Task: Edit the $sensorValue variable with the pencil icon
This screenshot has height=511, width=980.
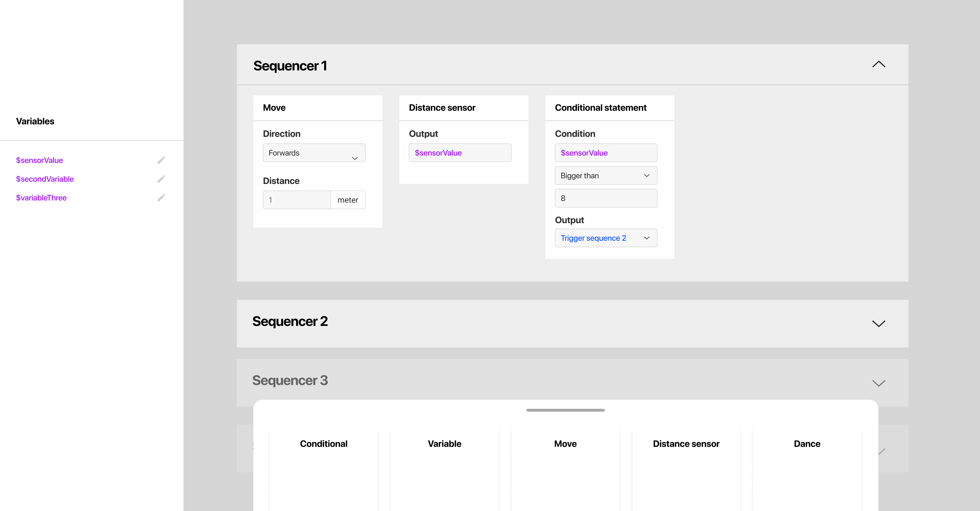Action: pyautogui.click(x=161, y=160)
